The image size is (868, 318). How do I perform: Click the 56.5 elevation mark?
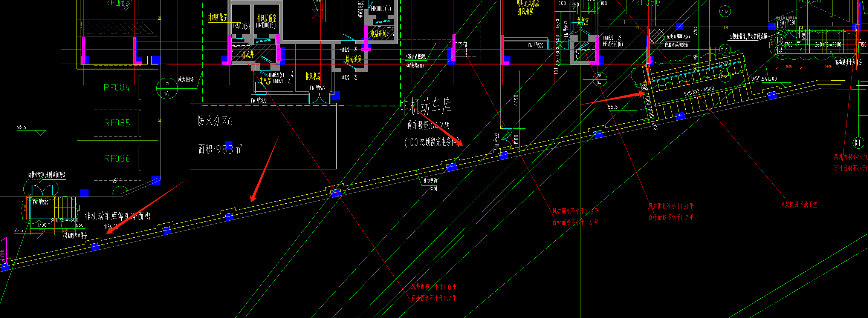coord(21,127)
